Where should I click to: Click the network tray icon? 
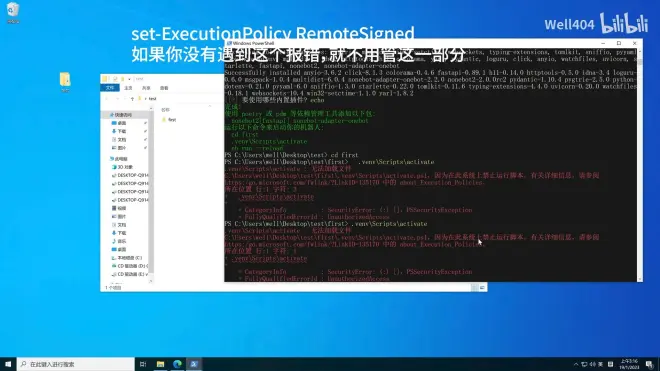(584, 364)
